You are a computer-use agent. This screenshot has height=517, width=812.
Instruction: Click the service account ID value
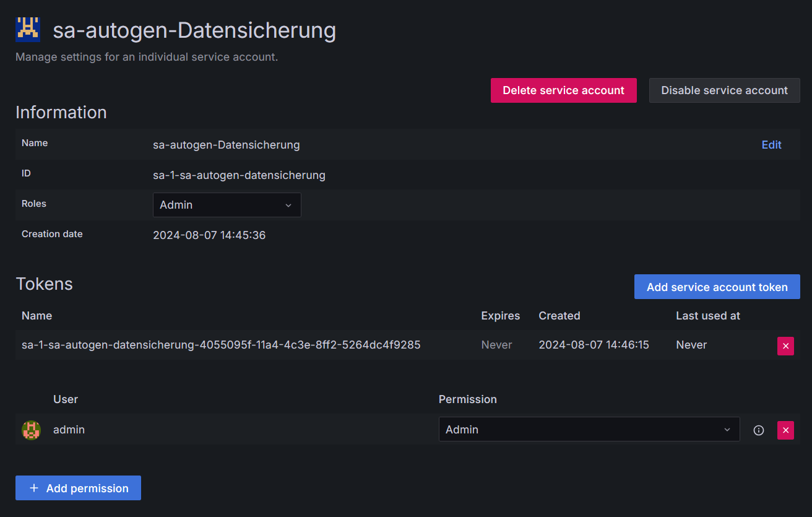pyautogui.click(x=239, y=175)
